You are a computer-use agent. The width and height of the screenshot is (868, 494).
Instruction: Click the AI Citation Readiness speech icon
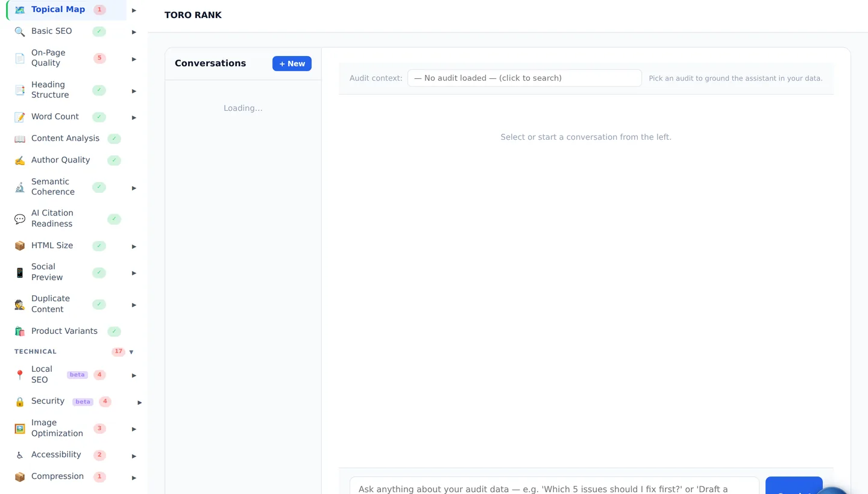(x=20, y=219)
